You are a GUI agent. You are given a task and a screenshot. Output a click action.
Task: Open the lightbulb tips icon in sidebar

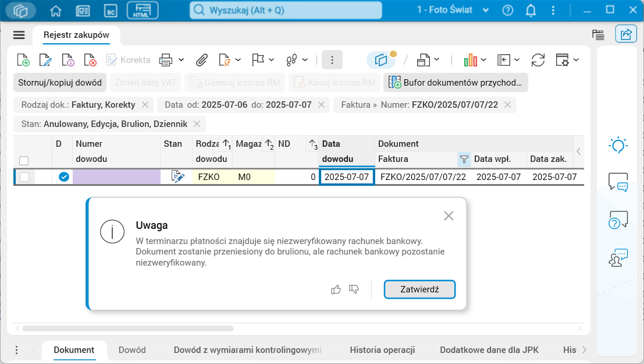[618, 145]
